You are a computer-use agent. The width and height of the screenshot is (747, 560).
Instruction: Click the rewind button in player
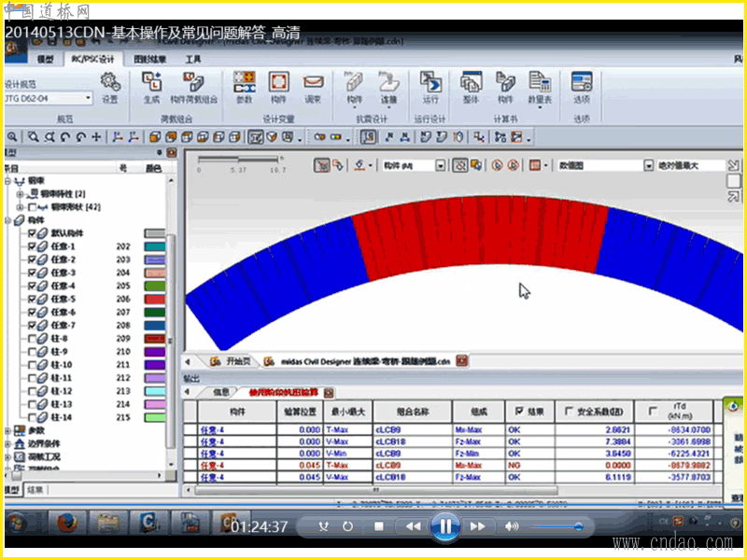click(413, 526)
